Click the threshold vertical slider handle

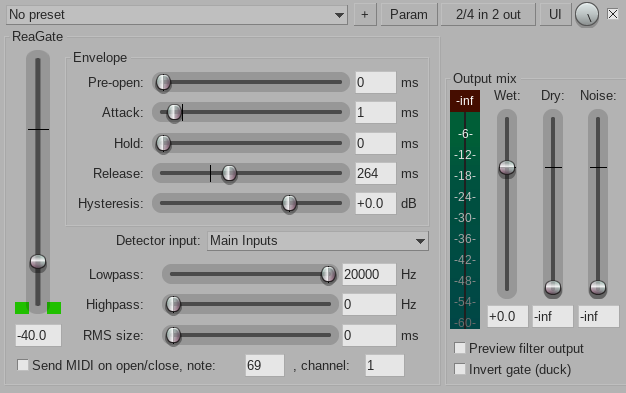38,262
